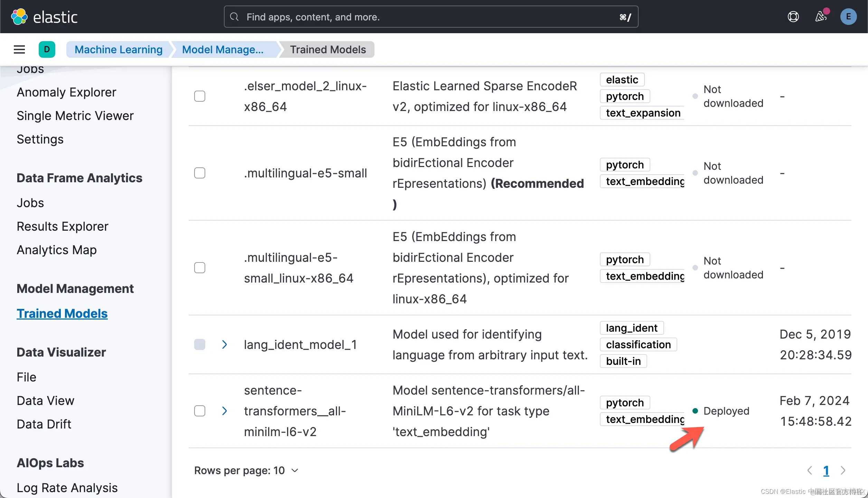Open Data View under Data Visualizer
The image size is (868, 498).
coord(46,400)
